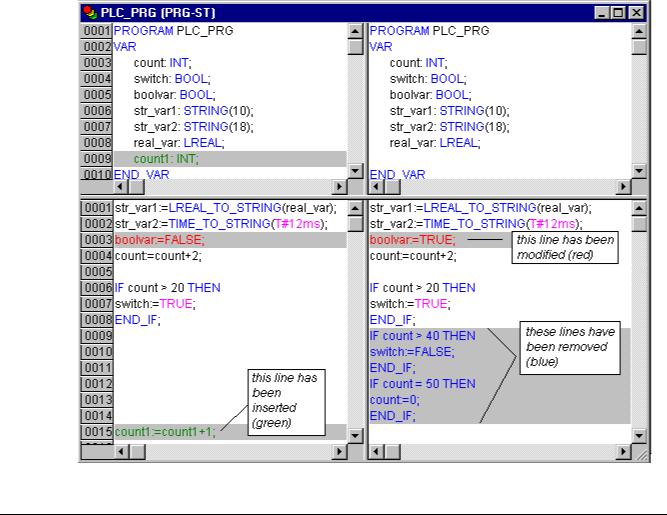667x515 pixels.
Task: Click 'PROGRAM PLC_PRG' in the left pane
Action: [173, 31]
